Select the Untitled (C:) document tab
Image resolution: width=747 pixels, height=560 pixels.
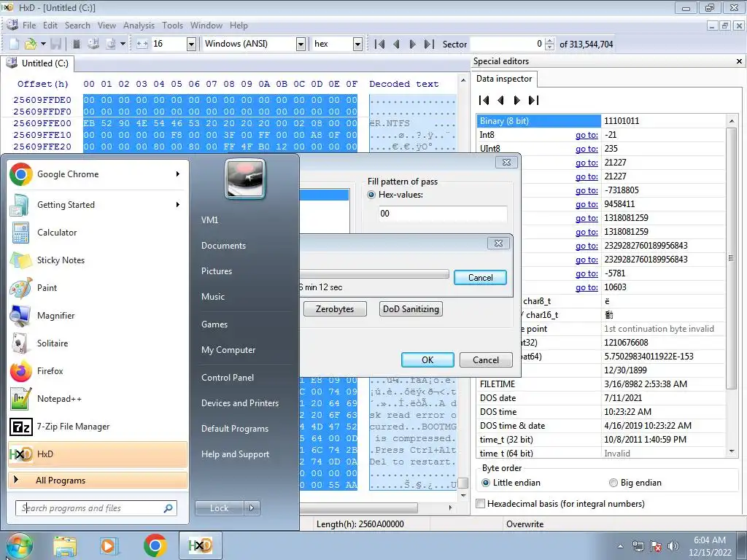38,63
